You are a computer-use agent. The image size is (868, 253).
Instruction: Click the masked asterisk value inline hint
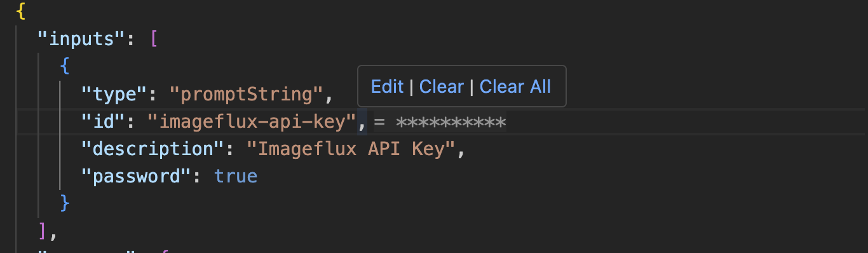coord(451,122)
